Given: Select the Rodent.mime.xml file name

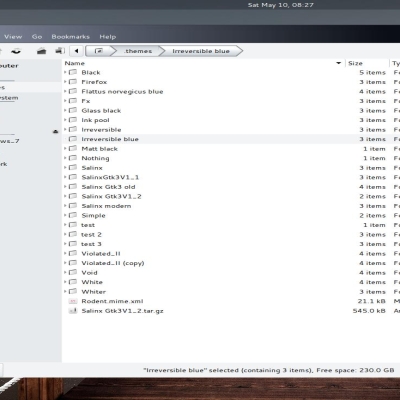Looking at the screenshot, I should point(112,301).
